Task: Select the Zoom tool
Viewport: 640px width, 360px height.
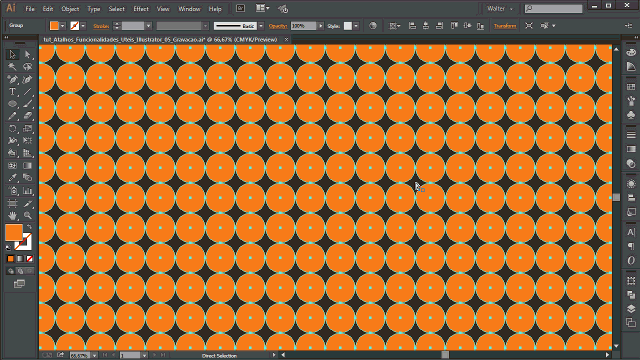Action: pos(27,215)
